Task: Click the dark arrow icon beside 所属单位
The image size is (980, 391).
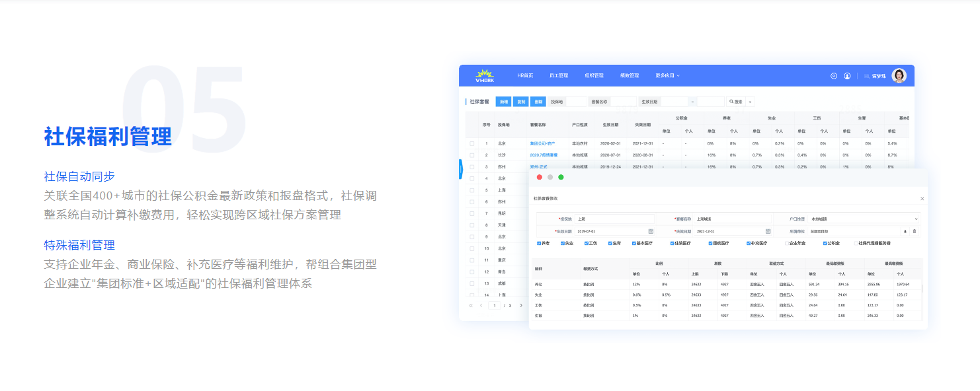Action: click(905, 231)
